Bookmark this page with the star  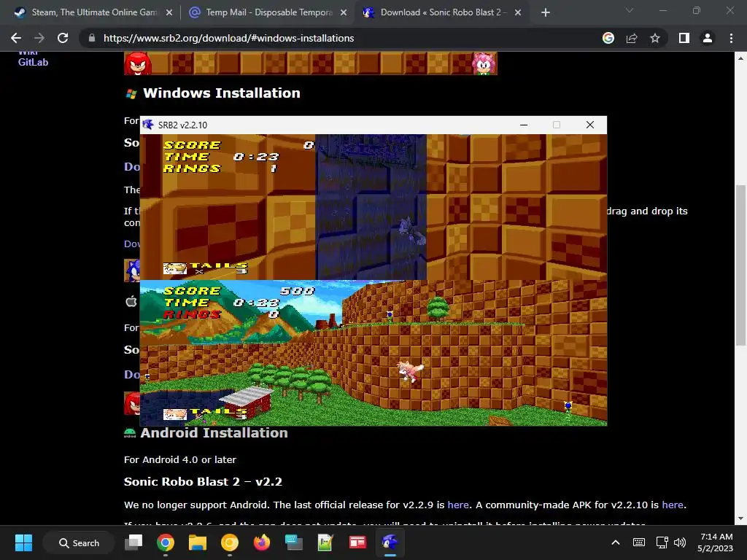click(655, 38)
